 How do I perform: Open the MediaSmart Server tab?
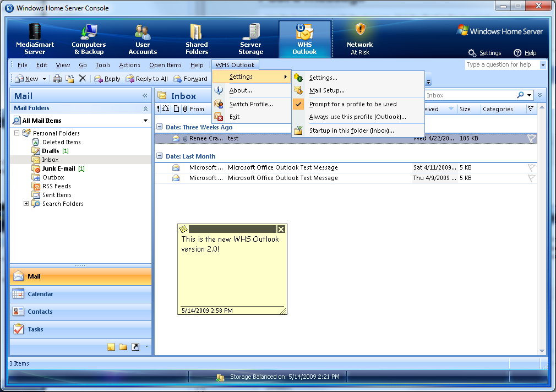click(35, 40)
